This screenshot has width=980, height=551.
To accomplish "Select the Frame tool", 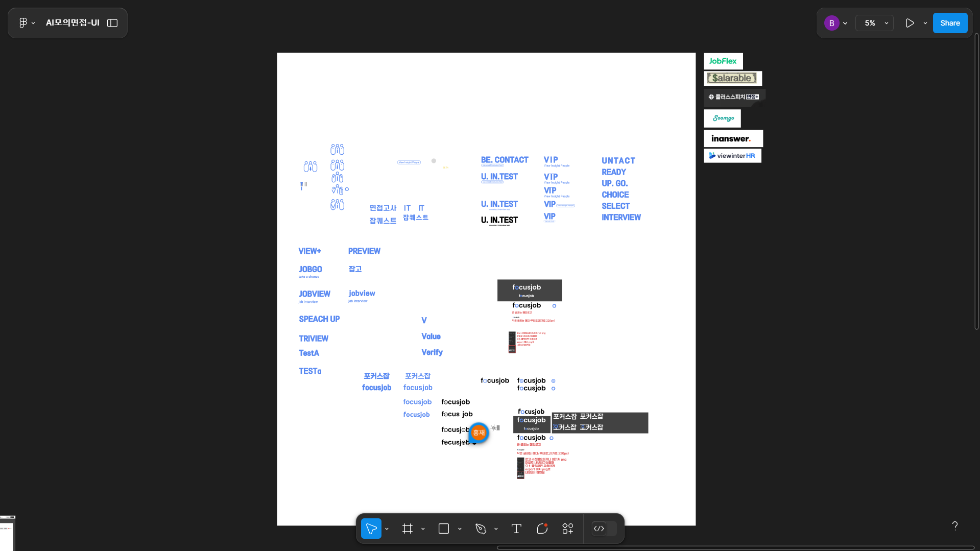I will [407, 529].
